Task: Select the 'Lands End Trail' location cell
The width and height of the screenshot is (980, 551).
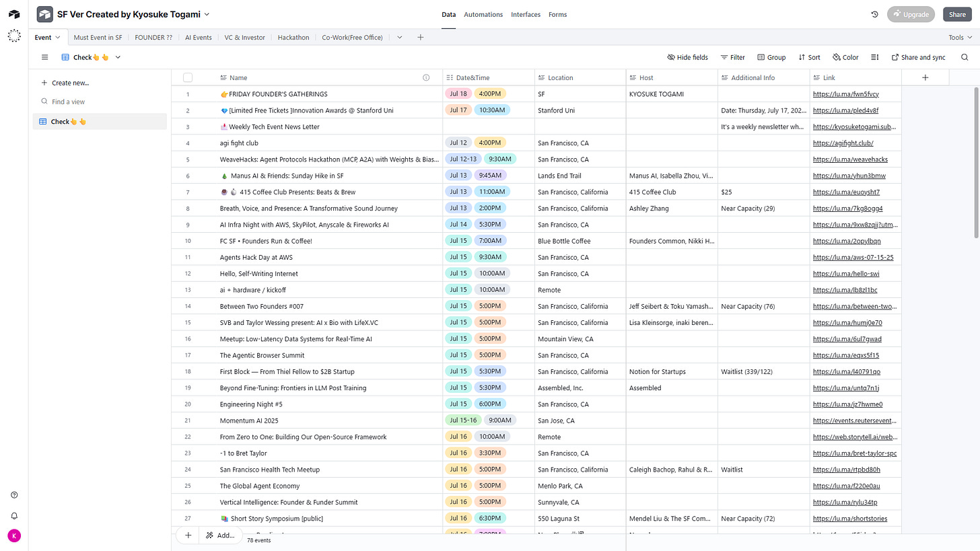Action: [x=580, y=176]
